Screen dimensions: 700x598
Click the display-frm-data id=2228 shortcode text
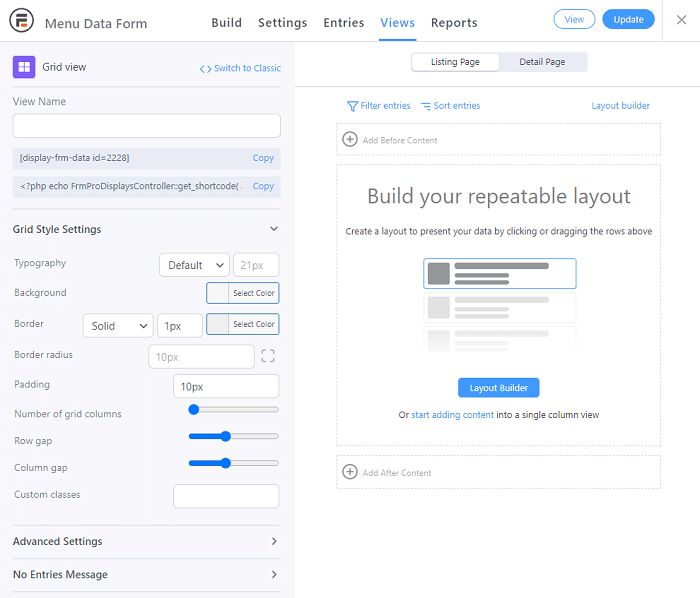tap(75, 158)
